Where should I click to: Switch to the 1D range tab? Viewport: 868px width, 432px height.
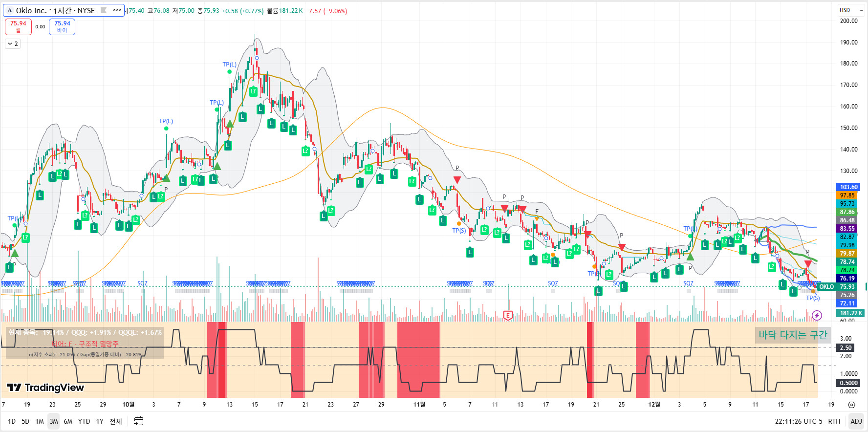click(x=12, y=421)
